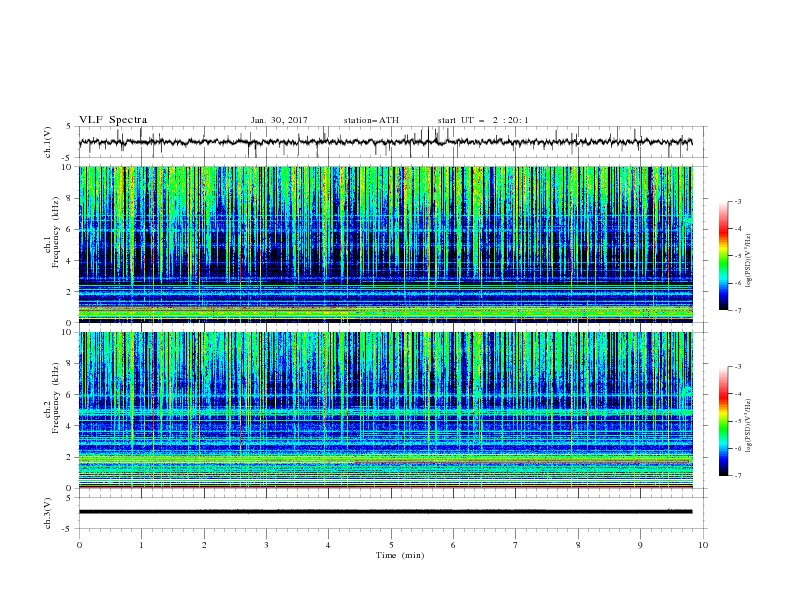Click the 0 minute tick on time axis
Image resolution: width=792 pixels, height=612 pixels.
coord(79,545)
